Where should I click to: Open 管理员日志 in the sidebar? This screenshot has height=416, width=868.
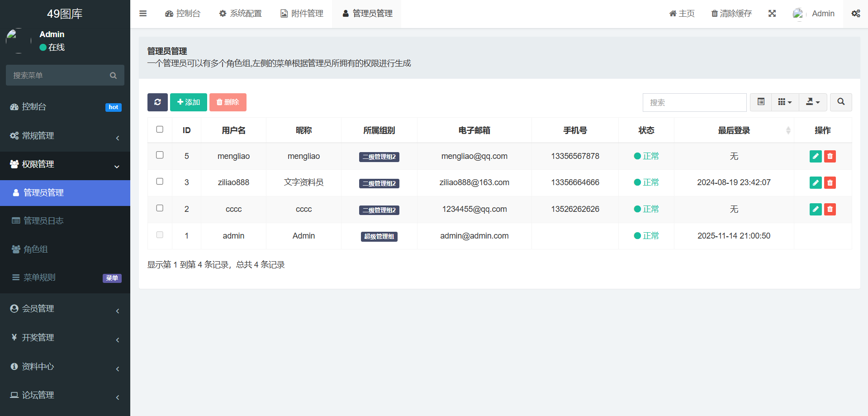click(x=43, y=221)
